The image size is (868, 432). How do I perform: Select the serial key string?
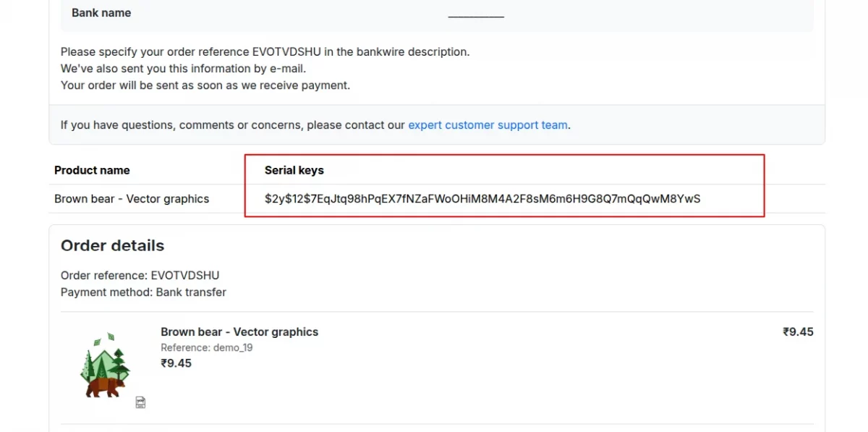click(482, 198)
